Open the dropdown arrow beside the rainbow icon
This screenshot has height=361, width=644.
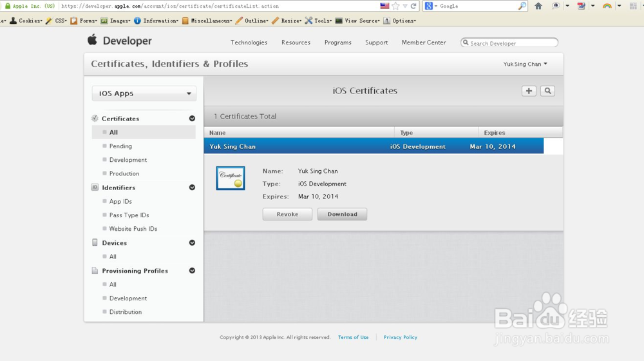pyautogui.click(x=620, y=6)
